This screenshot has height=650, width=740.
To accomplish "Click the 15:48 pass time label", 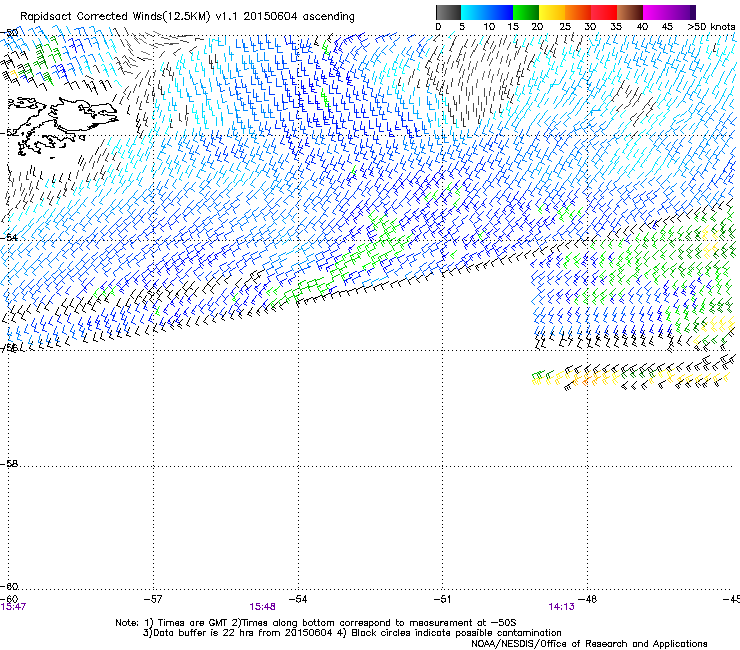I will (262, 607).
